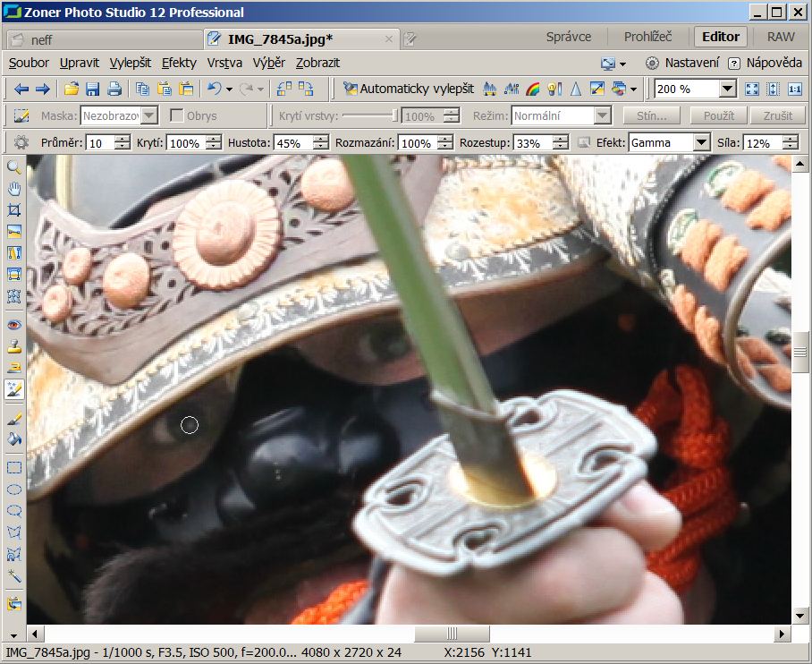This screenshot has height=664, width=812.
Task: Click the Save floppy disk icon
Action: 92,89
